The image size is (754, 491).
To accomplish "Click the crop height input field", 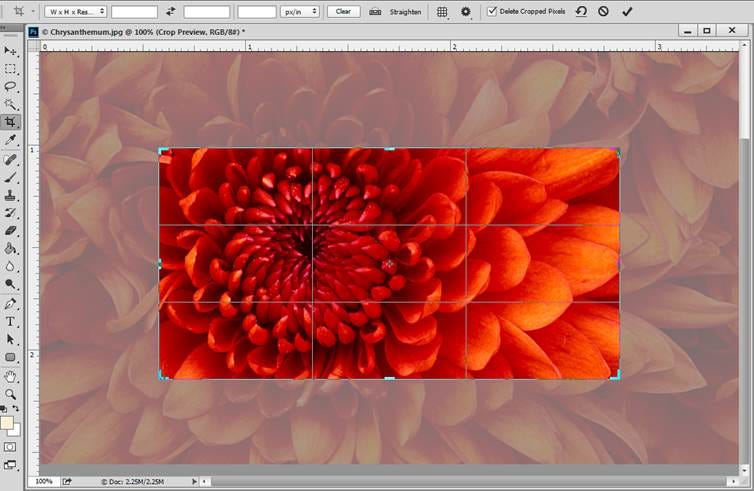I will (207, 12).
